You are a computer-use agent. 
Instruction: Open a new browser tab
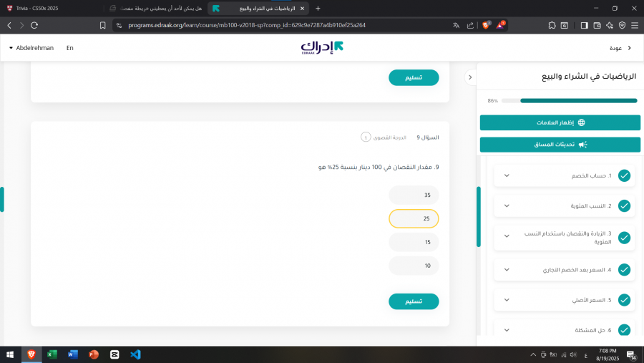pyautogui.click(x=318, y=8)
